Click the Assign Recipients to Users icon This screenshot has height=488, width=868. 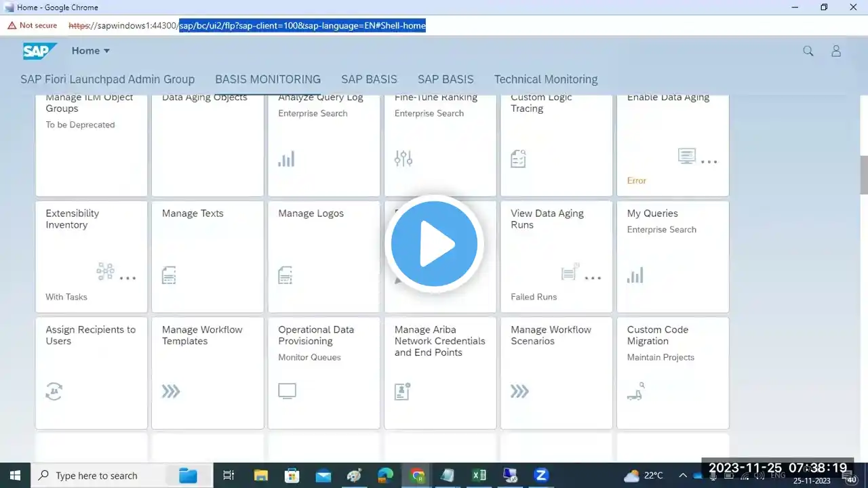(x=54, y=391)
